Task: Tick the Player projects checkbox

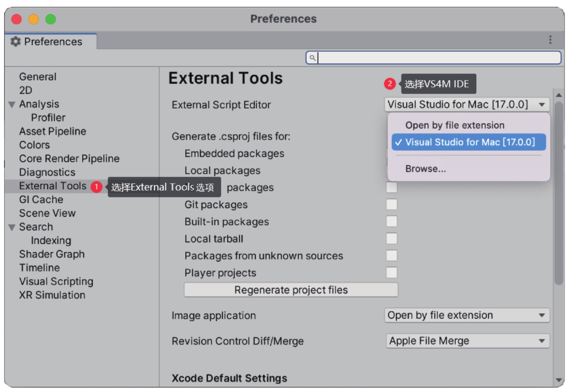Action: coord(392,273)
